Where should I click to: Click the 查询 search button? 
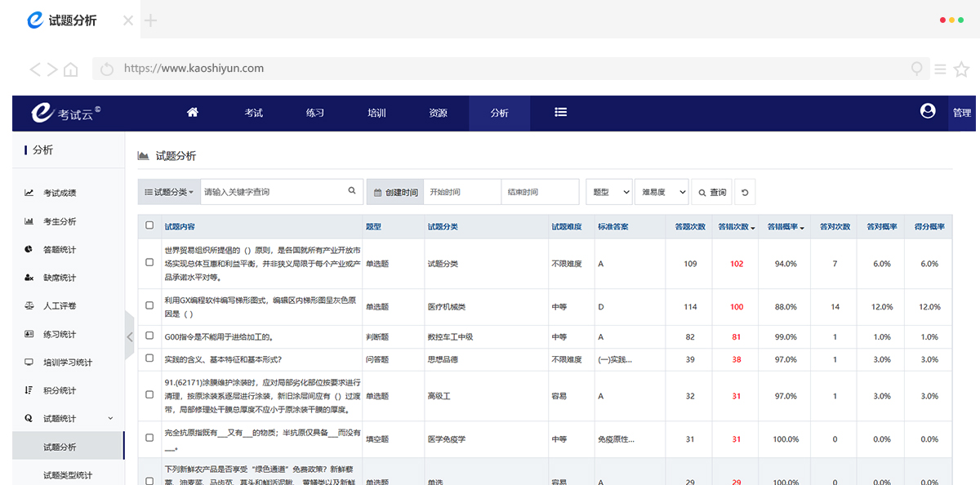click(x=711, y=192)
